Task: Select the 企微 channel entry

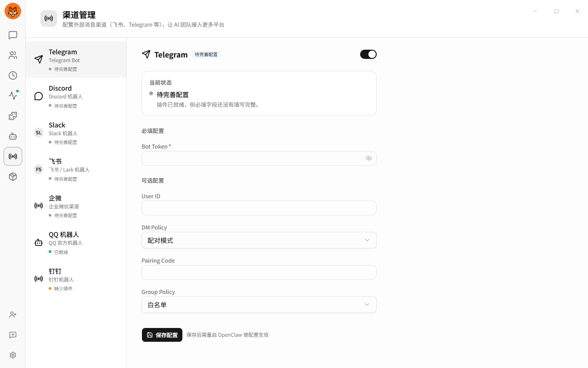Action: [x=76, y=206]
